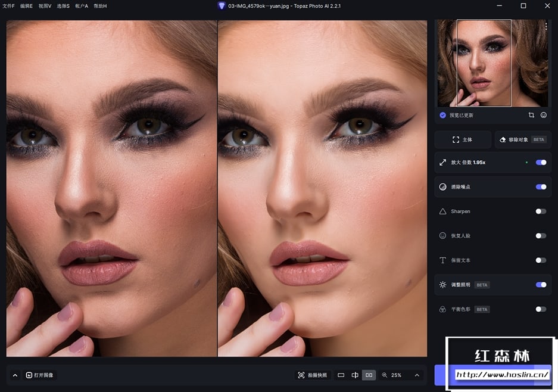
Task: Turn on the 保留文本 switch
Action: [541, 260]
